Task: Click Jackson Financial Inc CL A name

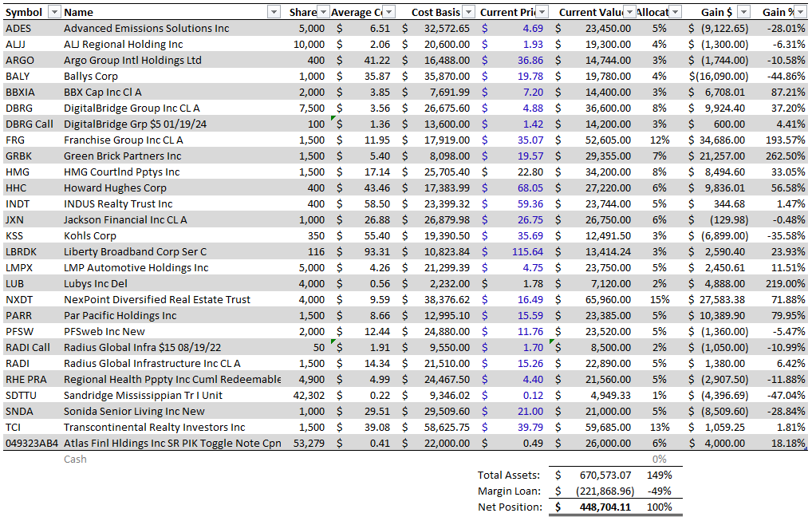Action: pyautogui.click(x=125, y=220)
